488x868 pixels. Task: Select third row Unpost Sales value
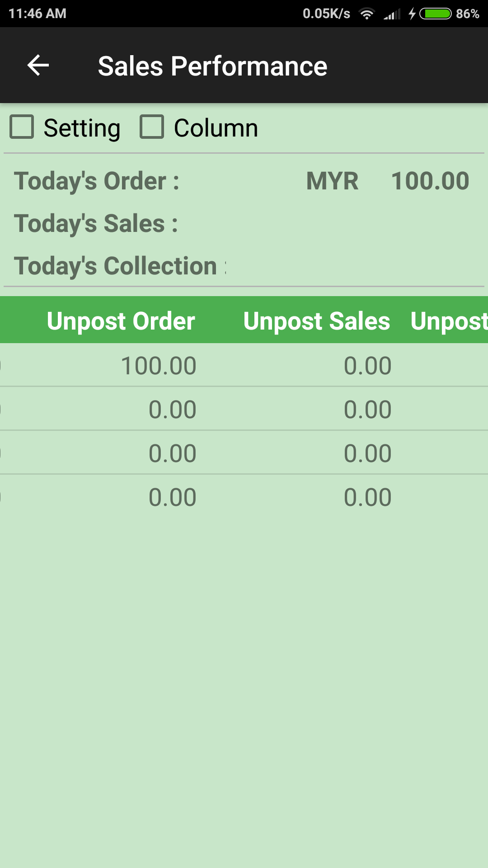click(x=367, y=453)
